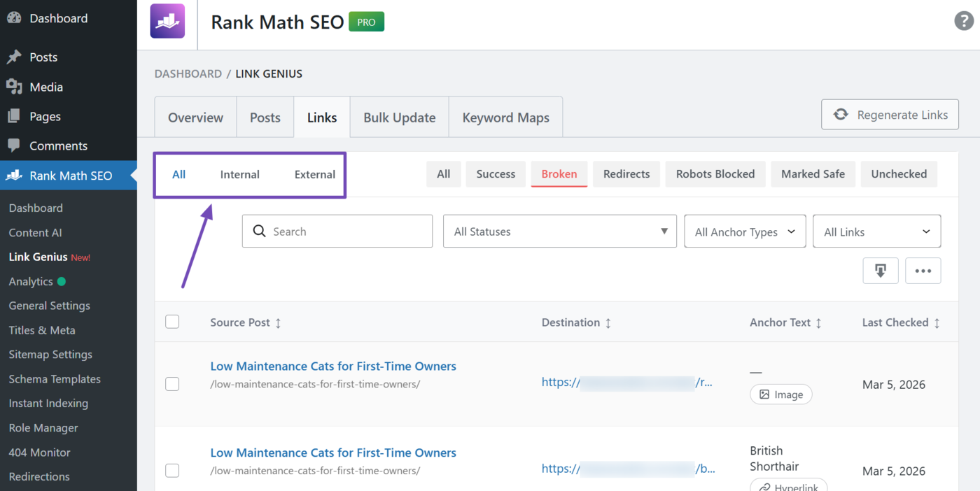Filter links by Broken status
Screen dimensions: 980x491
559,174
